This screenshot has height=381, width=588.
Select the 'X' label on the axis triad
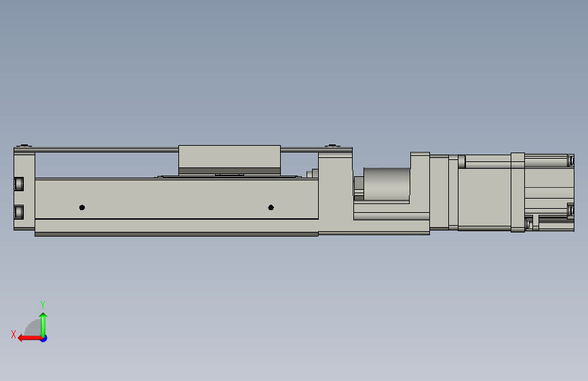14,334
